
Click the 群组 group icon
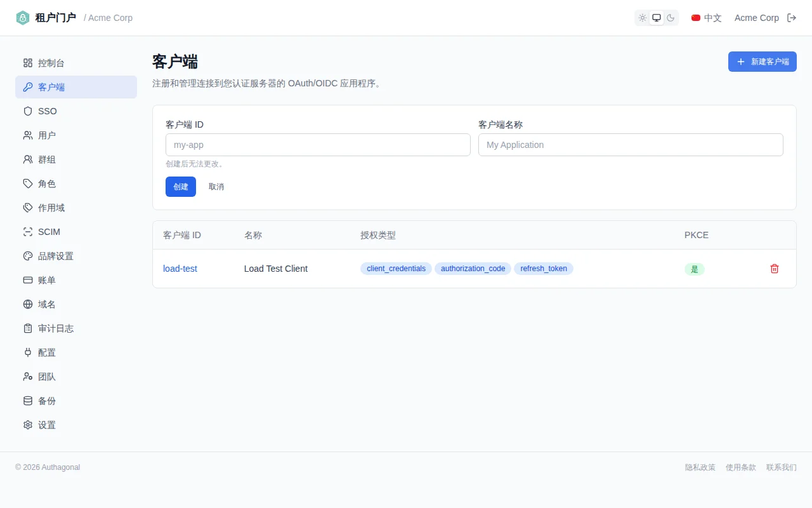click(x=28, y=159)
